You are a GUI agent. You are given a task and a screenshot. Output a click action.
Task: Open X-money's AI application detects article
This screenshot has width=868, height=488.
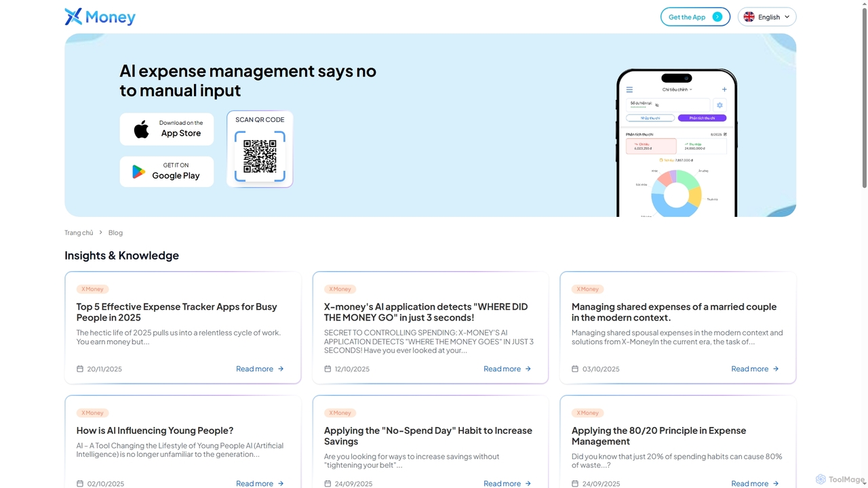coord(426,312)
